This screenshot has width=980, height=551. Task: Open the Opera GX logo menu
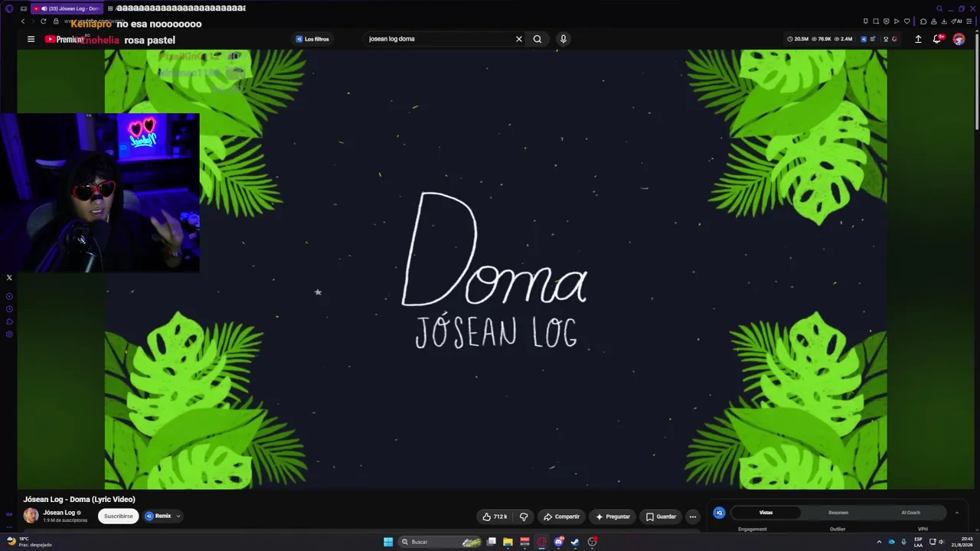click(9, 8)
